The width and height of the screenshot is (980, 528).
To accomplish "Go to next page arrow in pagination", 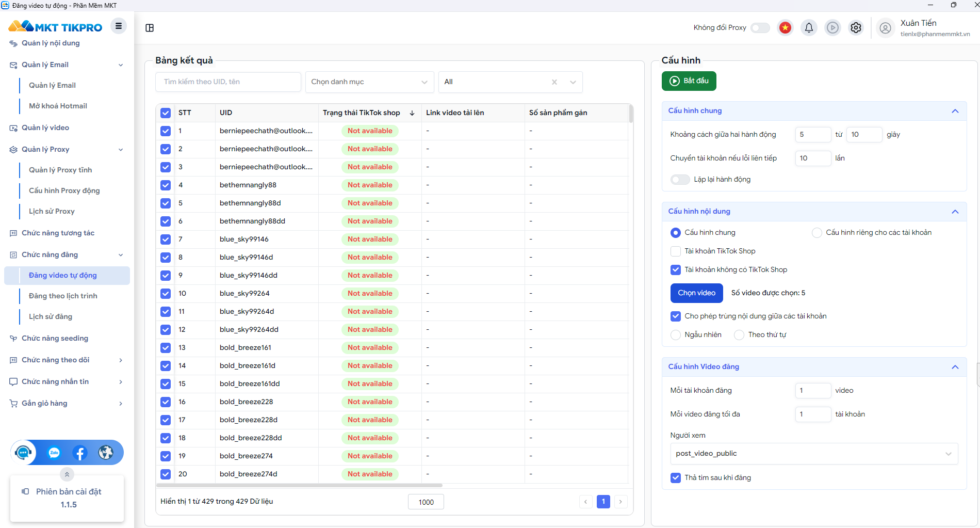I will click(x=620, y=502).
